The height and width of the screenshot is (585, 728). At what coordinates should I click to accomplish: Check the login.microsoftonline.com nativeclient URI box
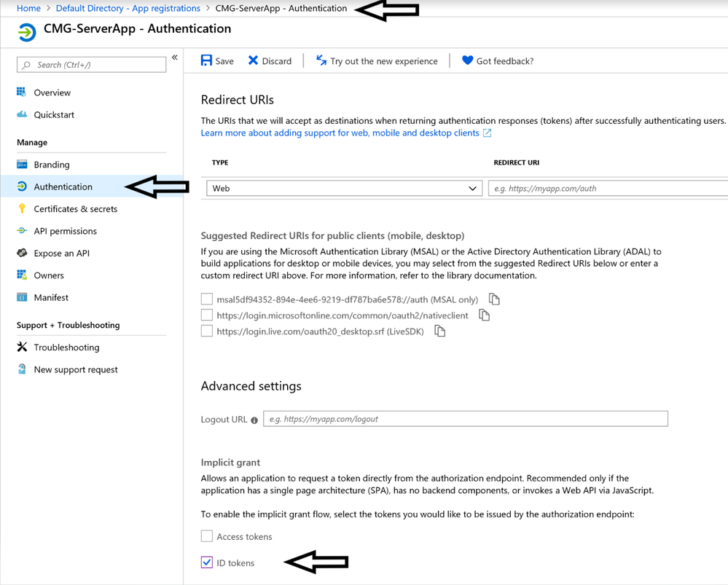[x=207, y=315]
